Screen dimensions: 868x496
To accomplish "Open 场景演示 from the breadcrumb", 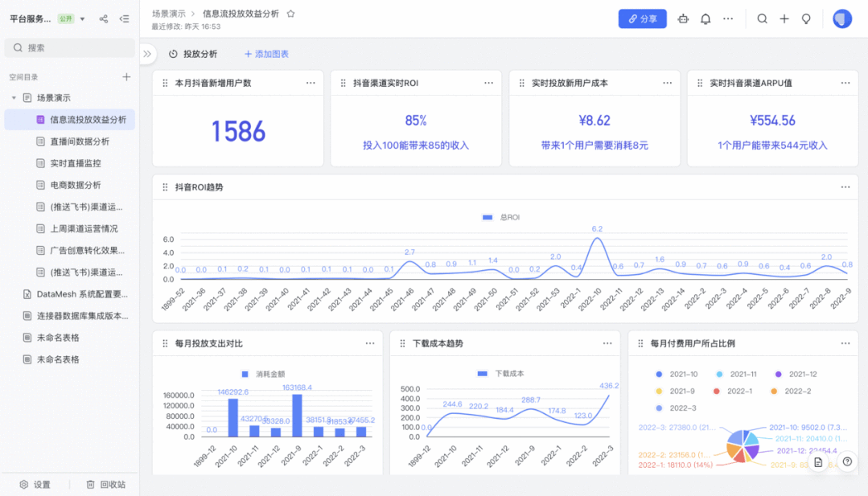I will click(x=170, y=13).
